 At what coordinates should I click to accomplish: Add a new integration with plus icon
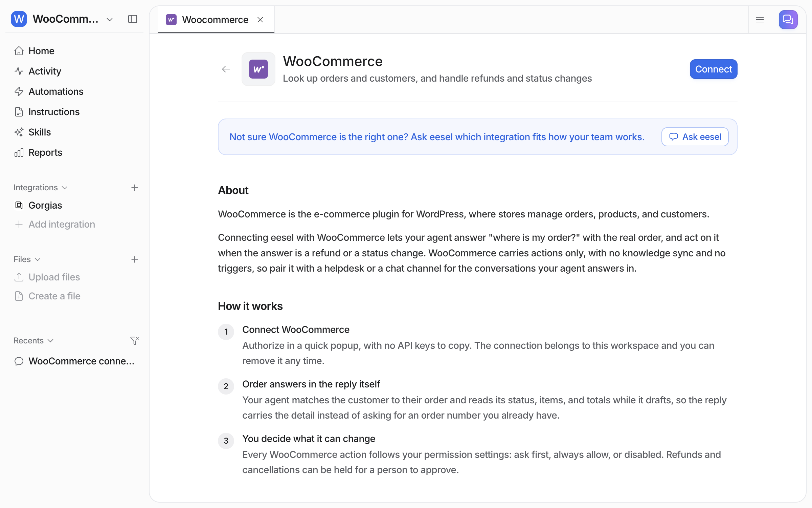pyautogui.click(x=135, y=188)
